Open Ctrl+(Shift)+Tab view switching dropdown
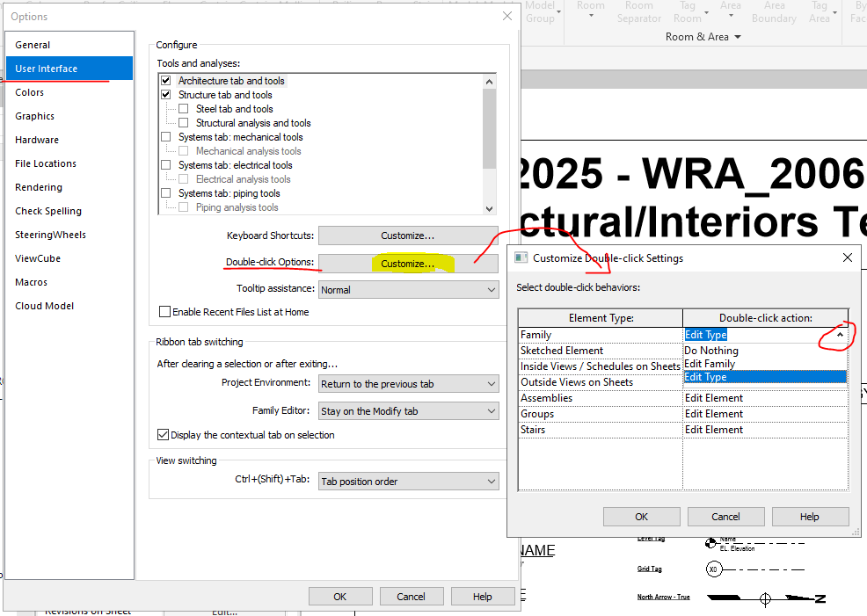The image size is (867, 616). [409, 482]
